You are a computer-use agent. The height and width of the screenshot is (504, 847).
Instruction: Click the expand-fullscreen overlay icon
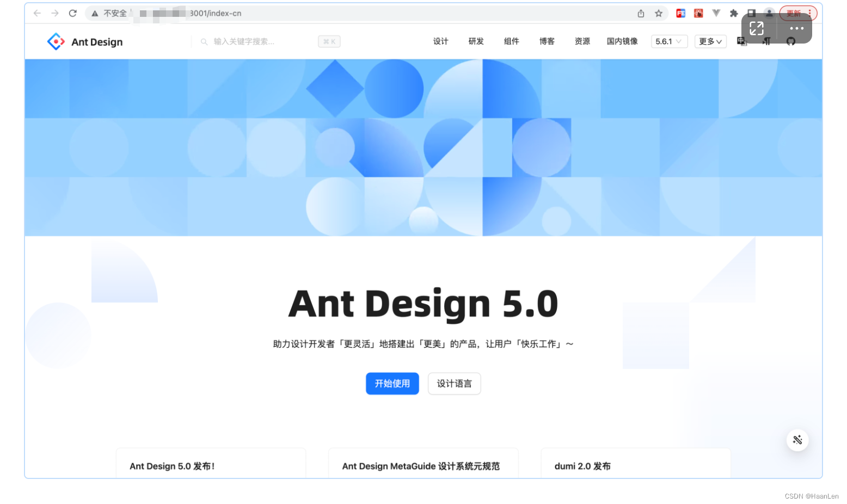click(x=757, y=28)
